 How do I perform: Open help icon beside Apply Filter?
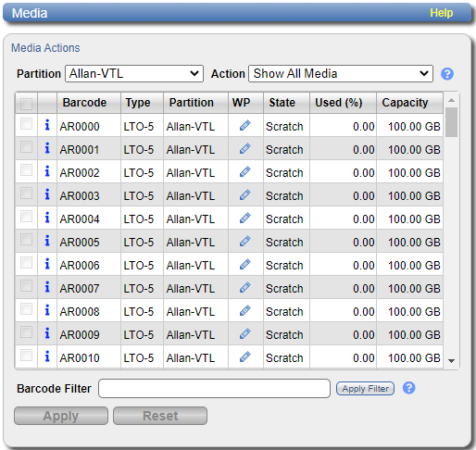409,388
